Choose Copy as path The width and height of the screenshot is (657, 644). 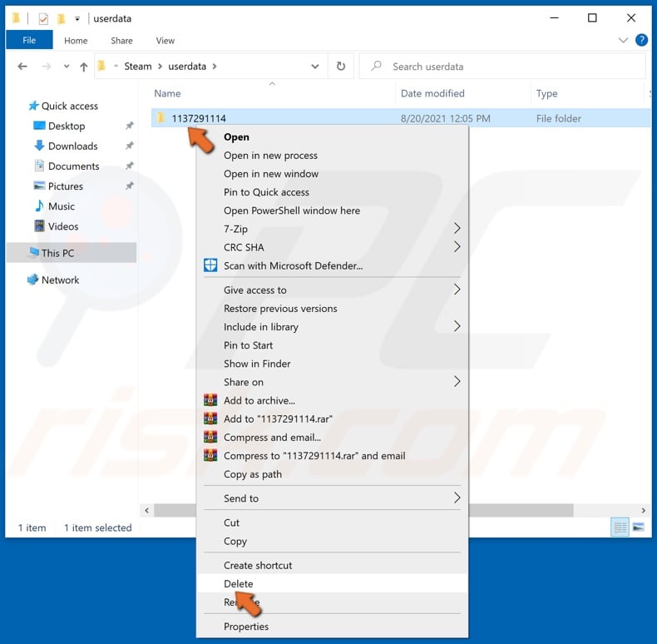332,474
